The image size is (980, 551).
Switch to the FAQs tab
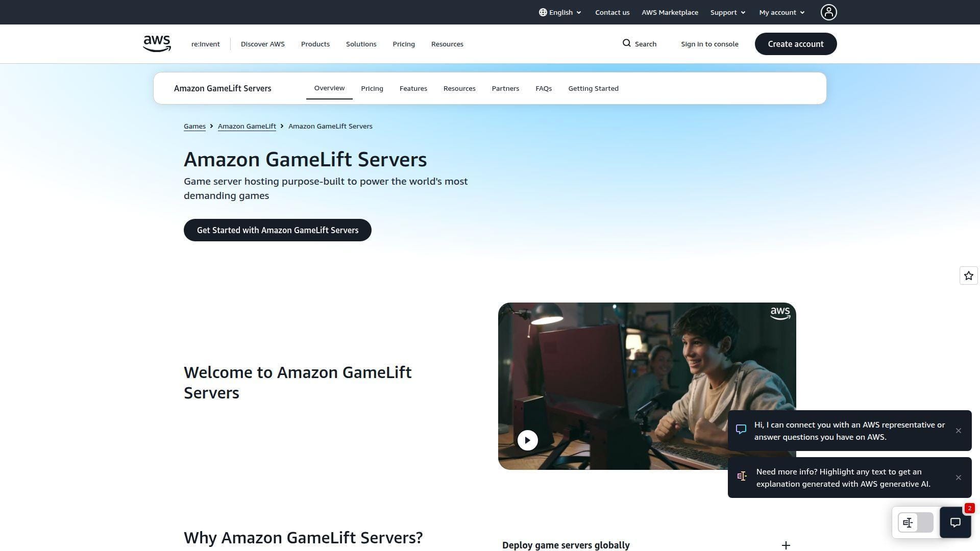pos(543,89)
